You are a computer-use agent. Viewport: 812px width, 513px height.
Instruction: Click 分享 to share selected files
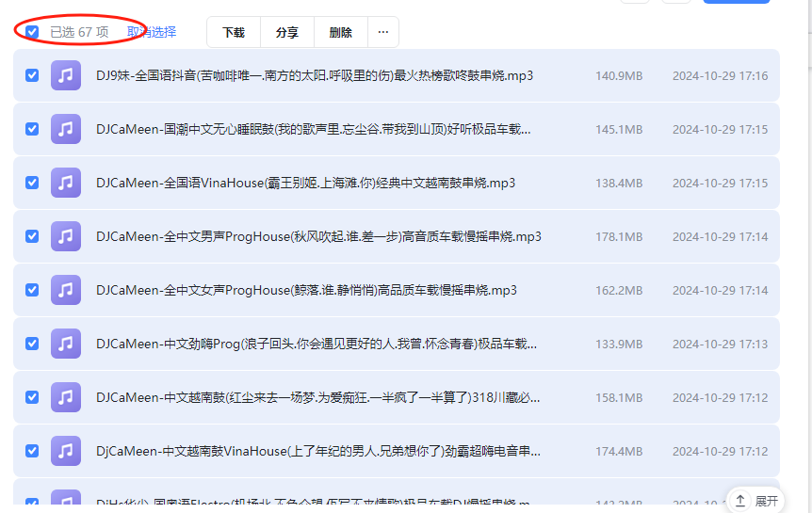287,32
